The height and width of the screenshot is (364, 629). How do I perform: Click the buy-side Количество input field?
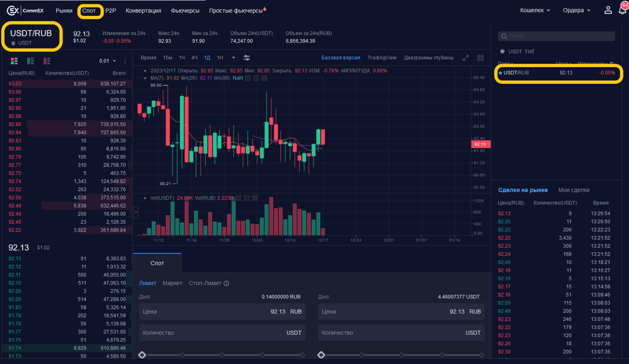pos(222,333)
